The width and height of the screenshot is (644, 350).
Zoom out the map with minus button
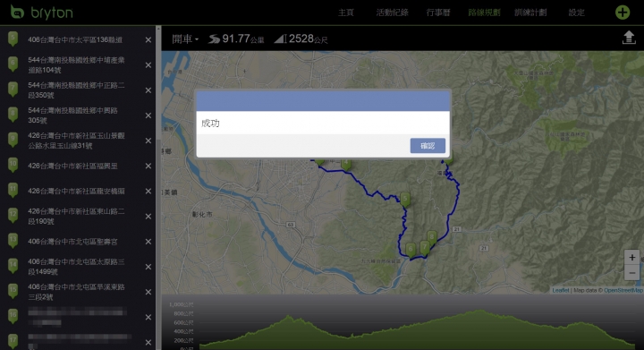click(632, 273)
